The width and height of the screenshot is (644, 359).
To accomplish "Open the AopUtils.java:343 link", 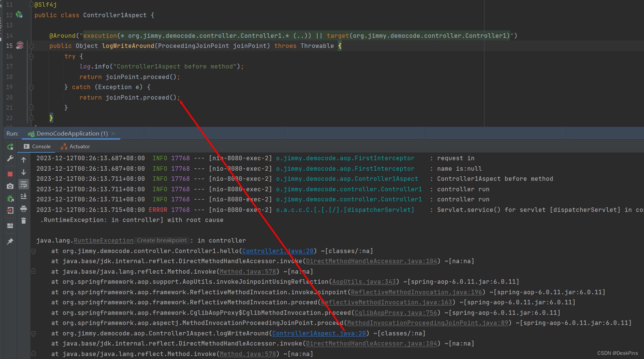I will point(364,282).
